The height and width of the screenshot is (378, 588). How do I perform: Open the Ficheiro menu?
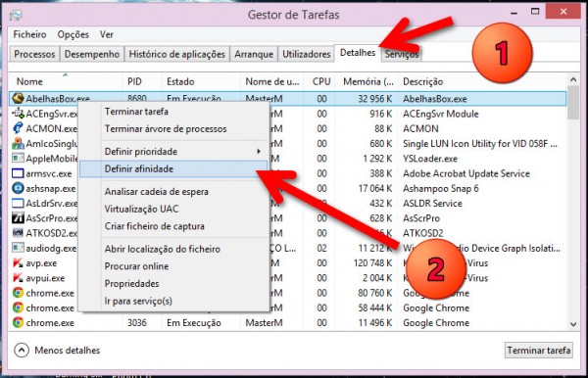pos(29,34)
